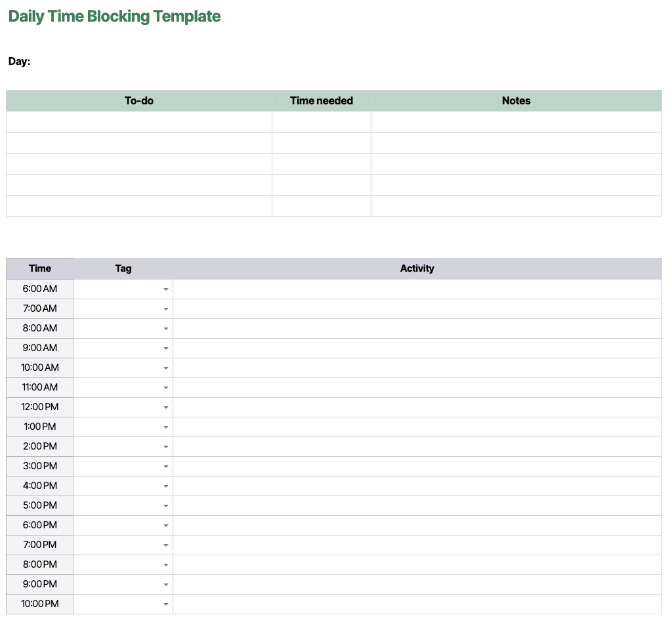The height and width of the screenshot is (634, 672).
Task: Click the Activity cell beside 6:00 AM
Action: [417, 289]
